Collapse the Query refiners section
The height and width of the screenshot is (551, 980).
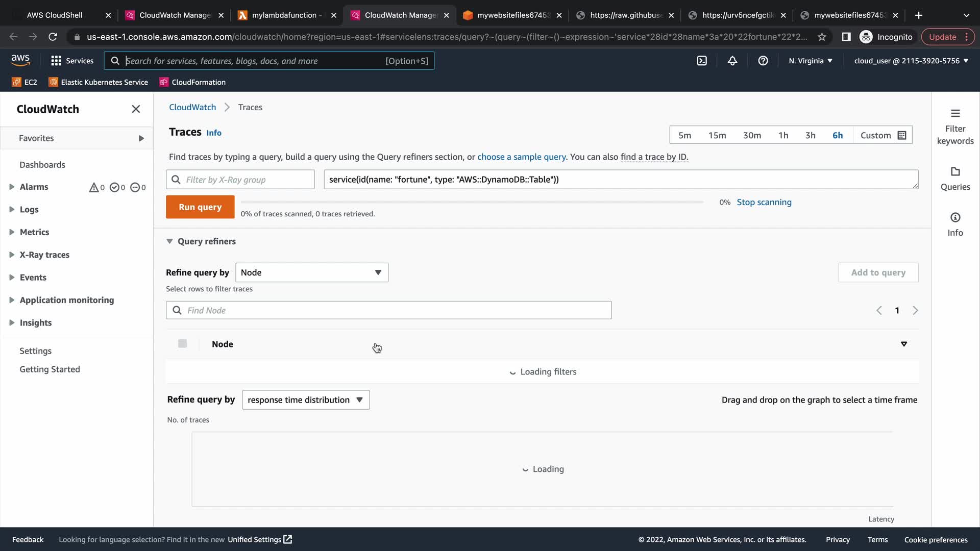tap(170, 241)
